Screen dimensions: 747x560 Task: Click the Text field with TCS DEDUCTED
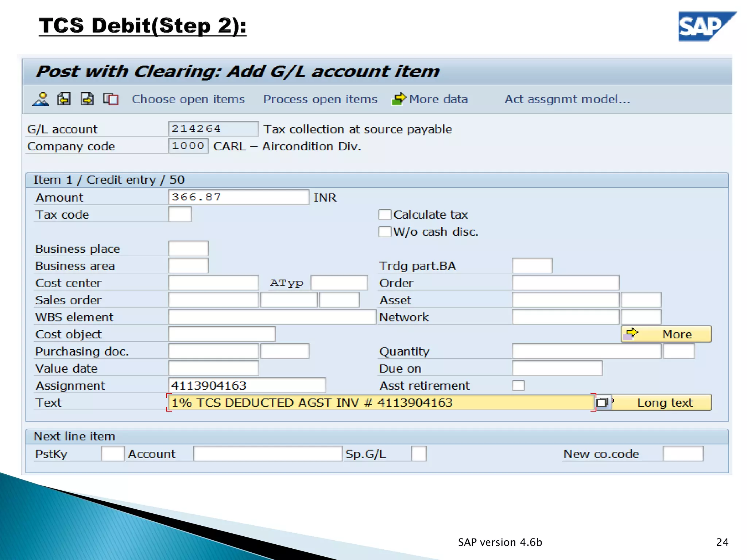pos(381,402)
